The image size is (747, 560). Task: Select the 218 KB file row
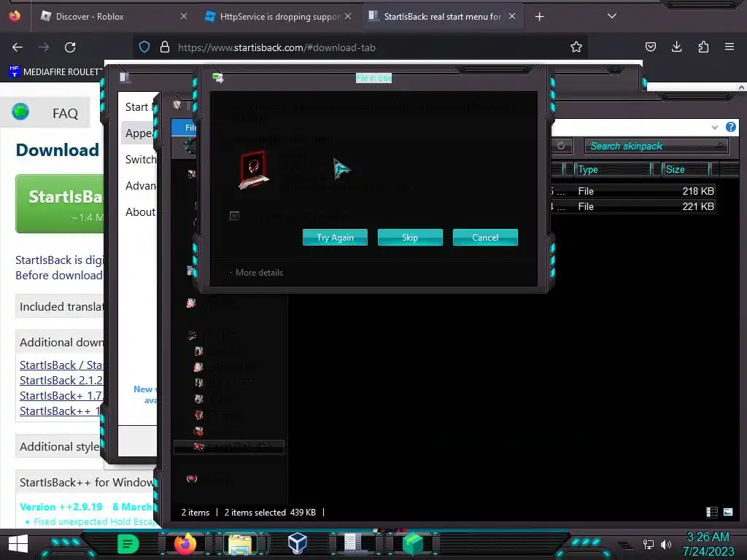632,192
